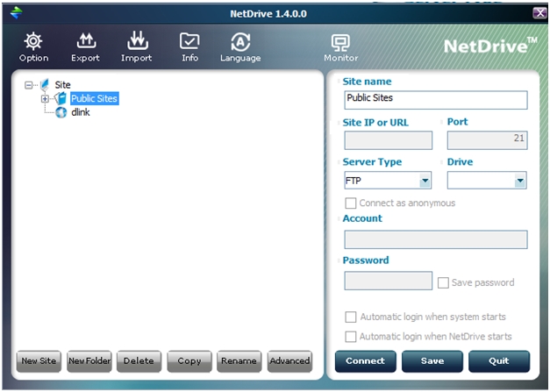Screen dimensions: 550x392
Task: Toggle the Save password checkbox
Action: pos(443,282)
